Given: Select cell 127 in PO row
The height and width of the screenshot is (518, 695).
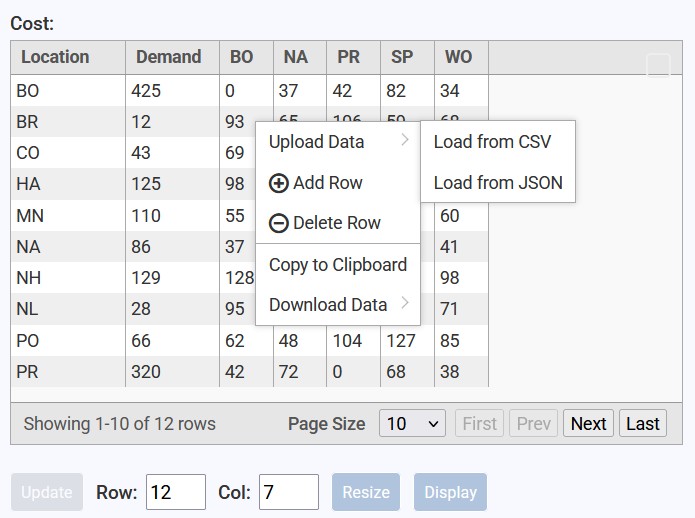Looking at the screenshot, I should 407,341.
